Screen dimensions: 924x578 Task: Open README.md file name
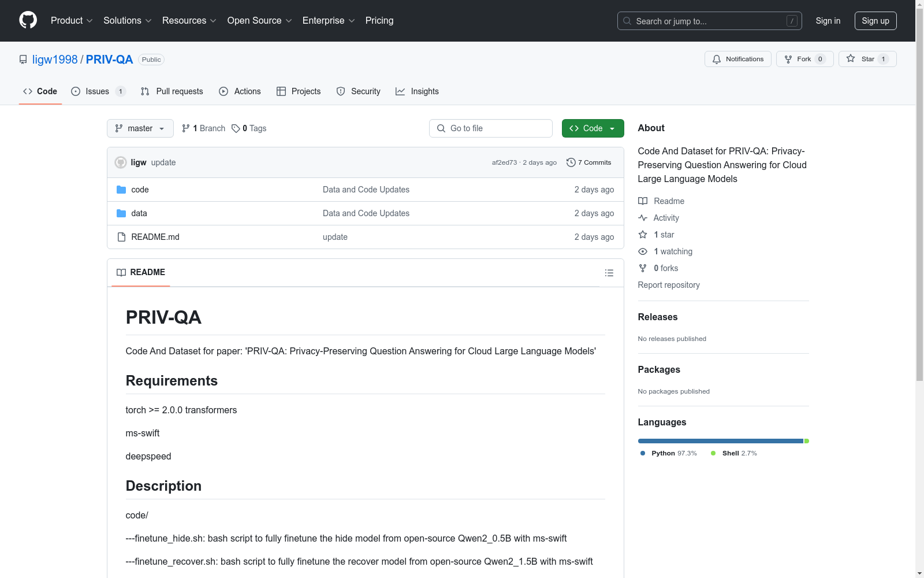[x=155, y=237]
